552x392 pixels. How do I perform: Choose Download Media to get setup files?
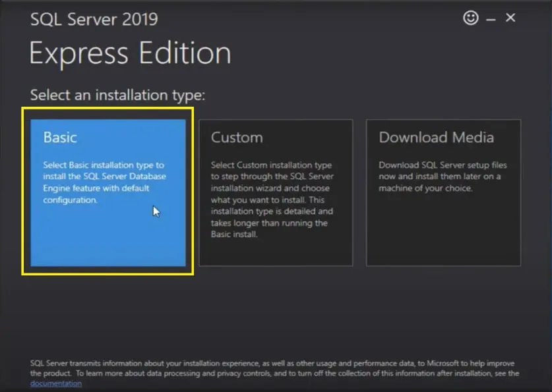443,191
